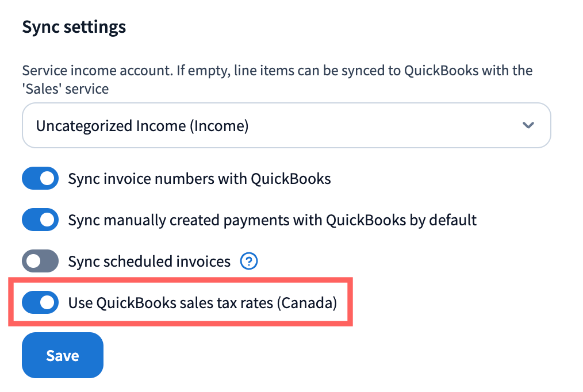This screenshot has height=392, width=583.
Task: Click the knob of manually created payments switch
Action: pos(48,220)
